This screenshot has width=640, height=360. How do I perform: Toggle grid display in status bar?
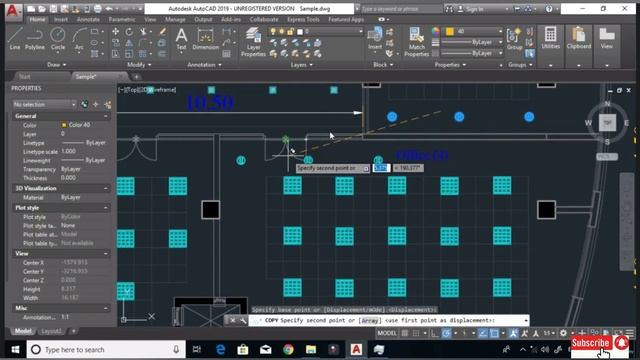[x=404, y=333]
